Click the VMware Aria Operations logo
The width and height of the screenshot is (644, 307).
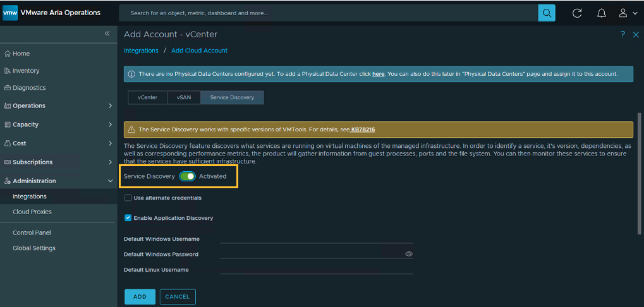11,13
